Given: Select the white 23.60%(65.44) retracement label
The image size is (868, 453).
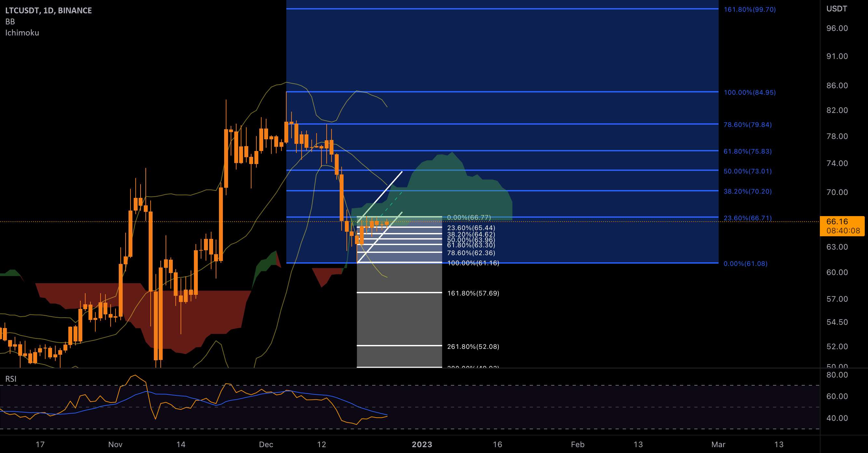Looking at the screenshot, I should tap(471, 228).
